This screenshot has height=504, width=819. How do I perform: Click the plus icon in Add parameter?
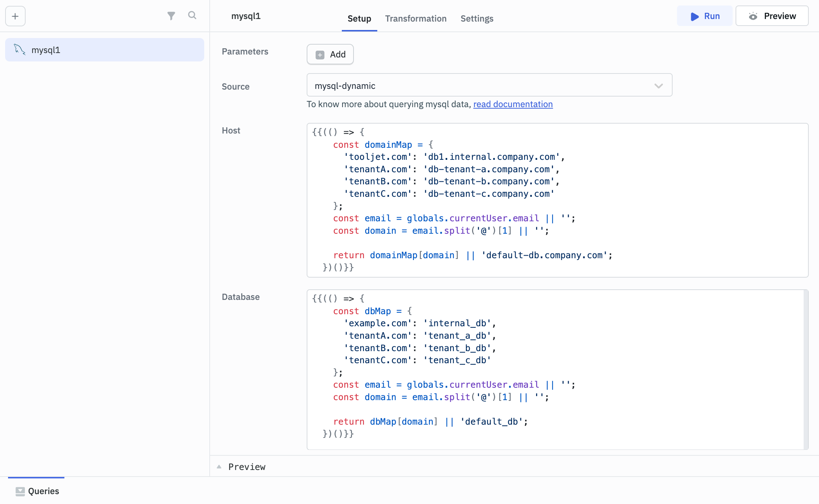pos(320,54)
